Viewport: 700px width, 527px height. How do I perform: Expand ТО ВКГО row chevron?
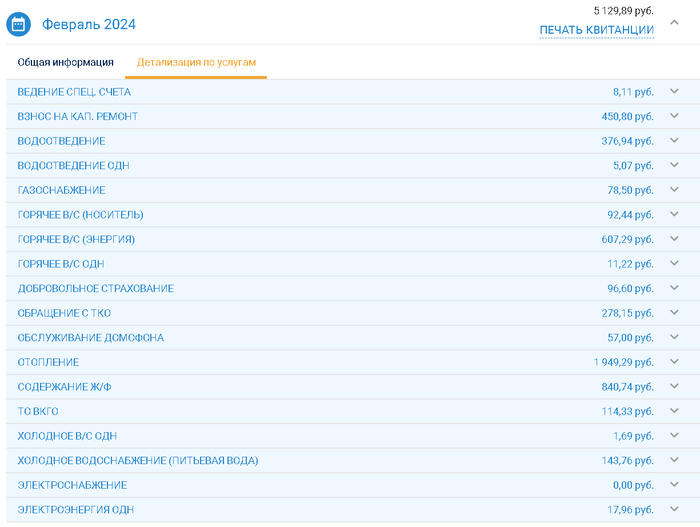point(674,411)
